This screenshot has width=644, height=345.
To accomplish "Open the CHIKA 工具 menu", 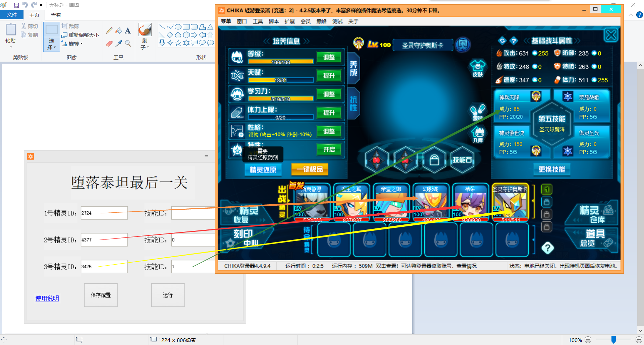I will pyautogui.click(x=258, y=21).
